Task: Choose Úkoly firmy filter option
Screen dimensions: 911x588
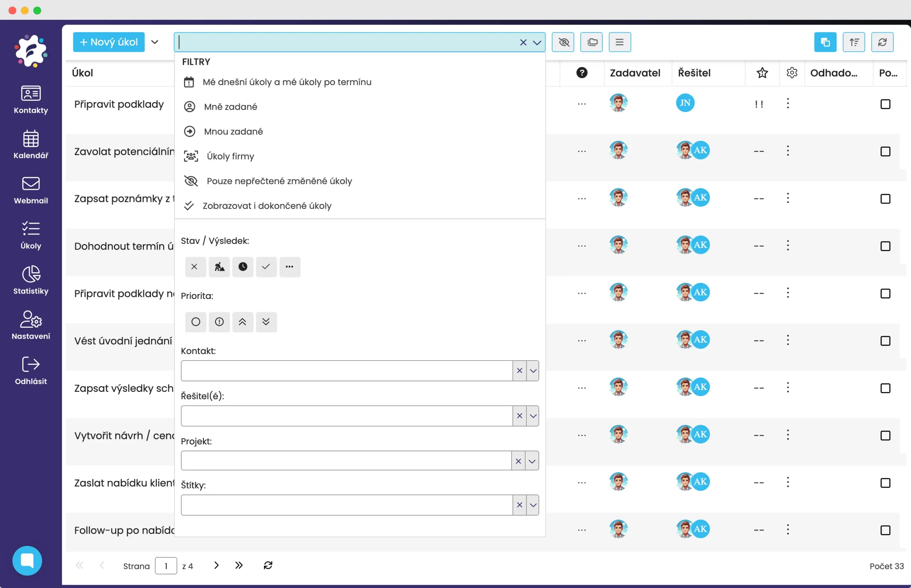Action: click(x=230, y=156)
